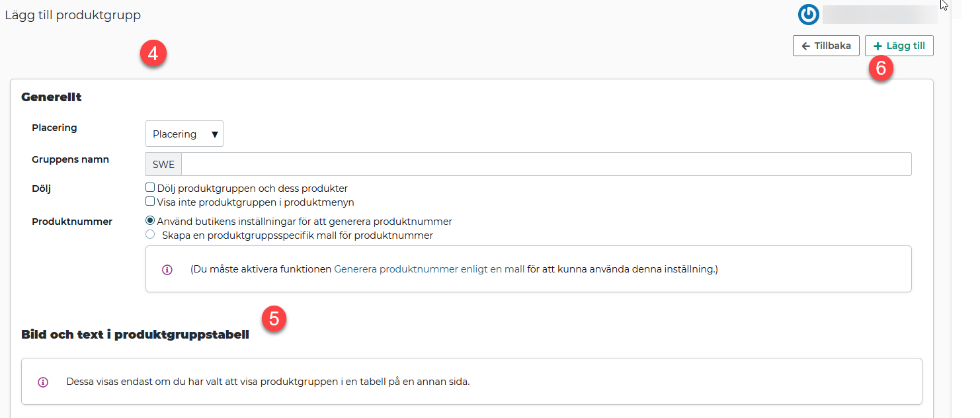
Task: Click the vertical scrollbar on the right
Action: tap(950, 198)
